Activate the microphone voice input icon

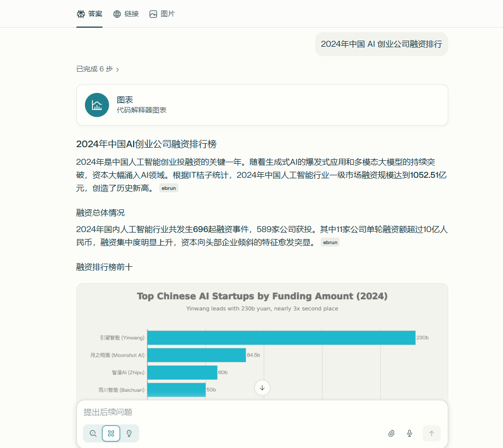coord(410,433)
